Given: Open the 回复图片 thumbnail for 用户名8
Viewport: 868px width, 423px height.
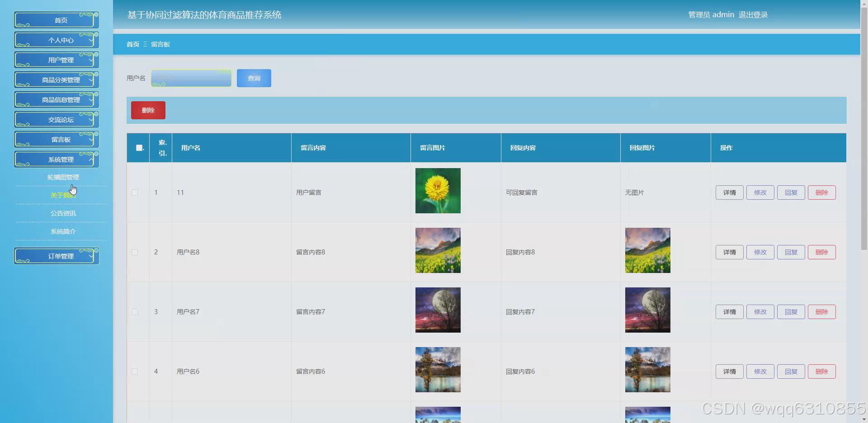Looking at the screenshot, I should coord(648,250).
